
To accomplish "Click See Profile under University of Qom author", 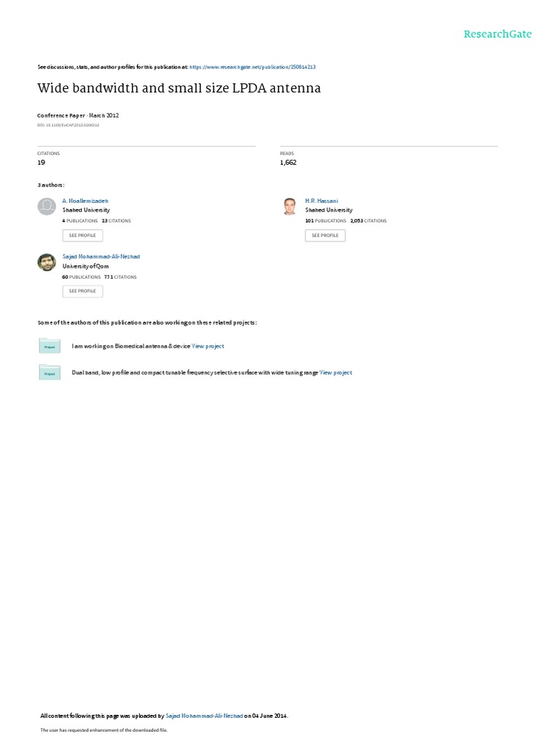I will point(82,291).
